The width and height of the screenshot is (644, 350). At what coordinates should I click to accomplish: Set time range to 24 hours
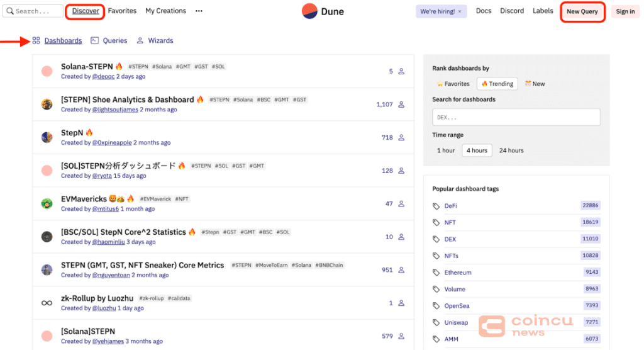(x=511, y=150)
